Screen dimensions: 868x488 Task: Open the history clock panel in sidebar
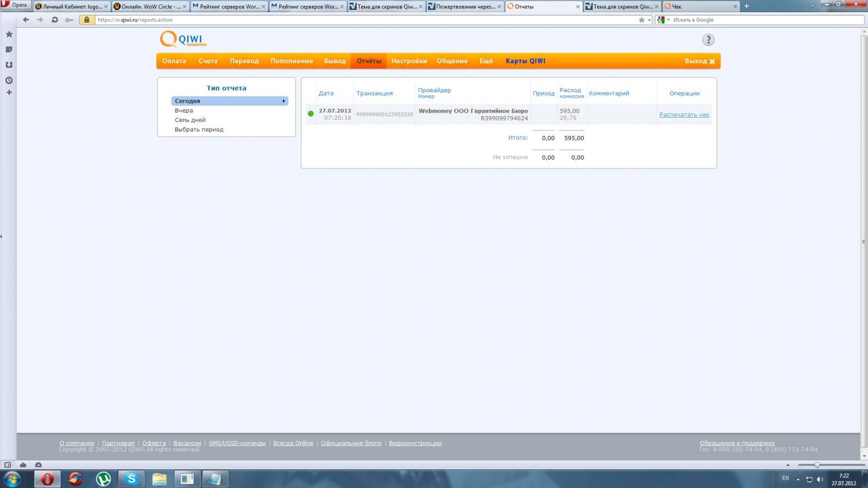click(9, 80)
